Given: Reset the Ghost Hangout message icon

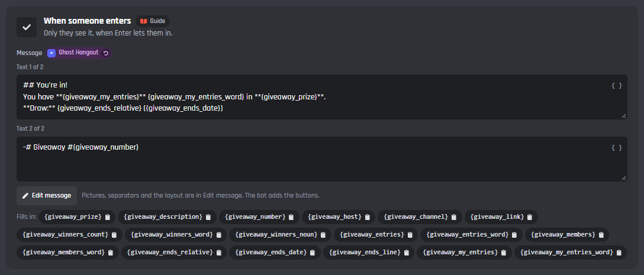Looking at the screenshot, I should pos(106,53).
